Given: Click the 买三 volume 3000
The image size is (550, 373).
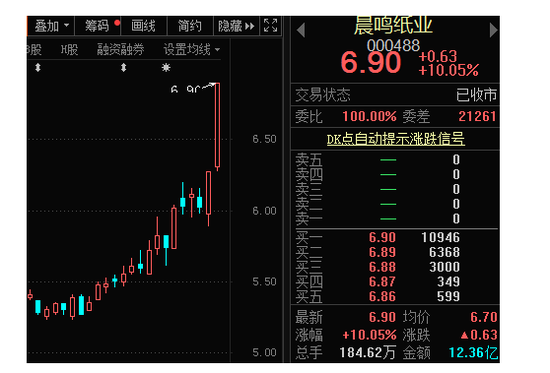Looking at the screenshot, I should 444,267.
